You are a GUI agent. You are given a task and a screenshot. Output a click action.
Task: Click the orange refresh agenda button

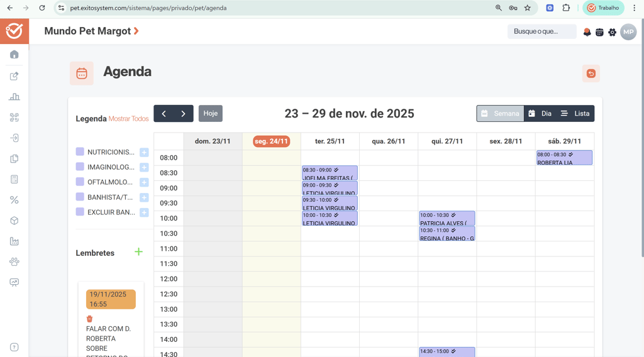click(591, 74)
